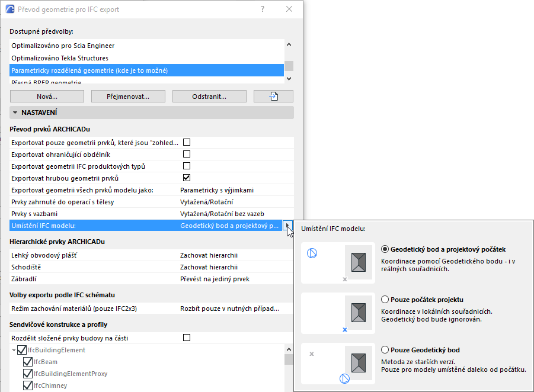Choose Pouze Geodetický bod radio option

coord(385,350)
